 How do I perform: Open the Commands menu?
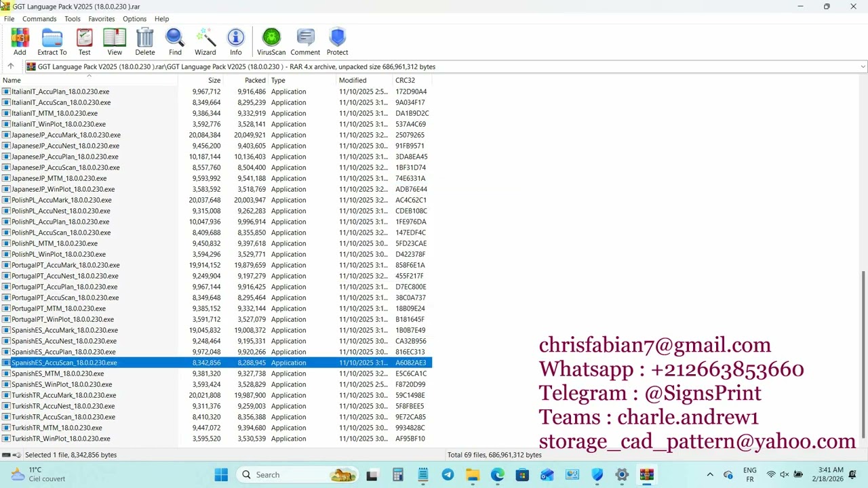click(x=39, y=19)
